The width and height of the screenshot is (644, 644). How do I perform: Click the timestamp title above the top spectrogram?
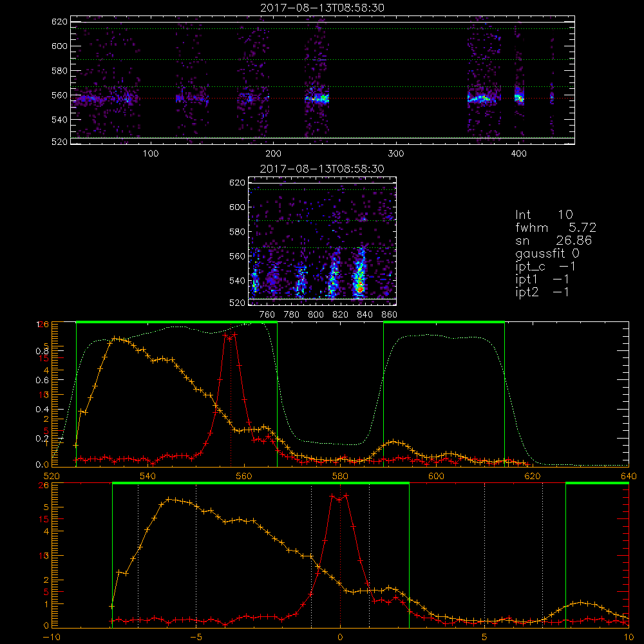(323, 8)
